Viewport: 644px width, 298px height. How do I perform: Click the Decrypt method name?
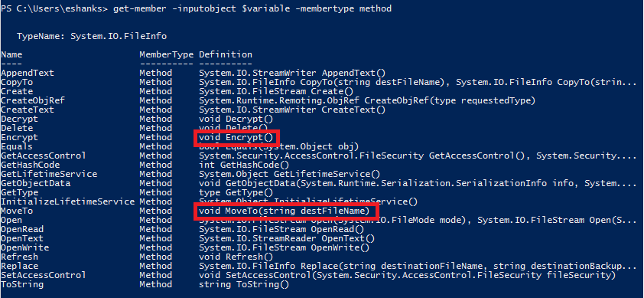click(19, 119)
